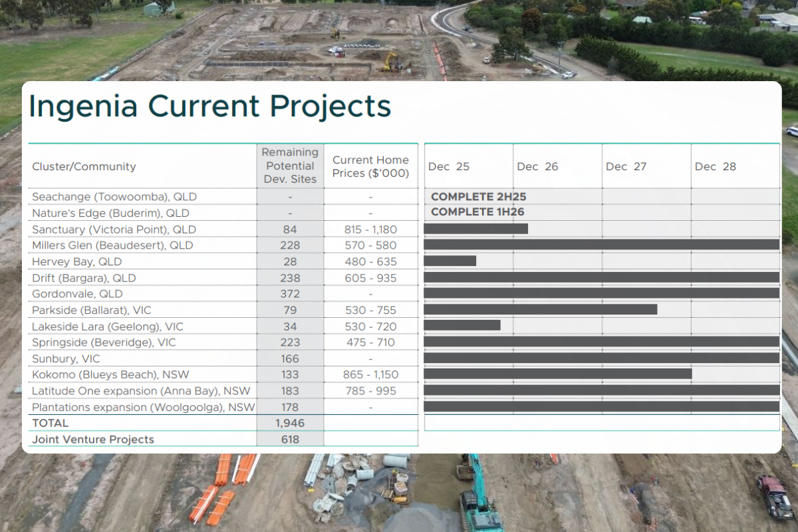Viewport: 798px width, 532px height.
Task: Click the Sanctuary (Victoria Point) project bar
Action: point(476,228)
